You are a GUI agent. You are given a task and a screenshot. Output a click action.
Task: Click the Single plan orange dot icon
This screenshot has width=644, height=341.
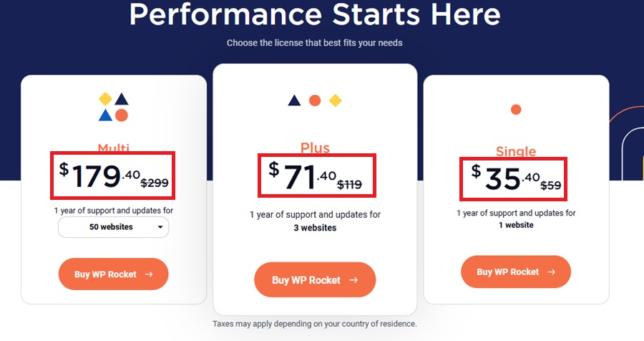tap(516, 110)
